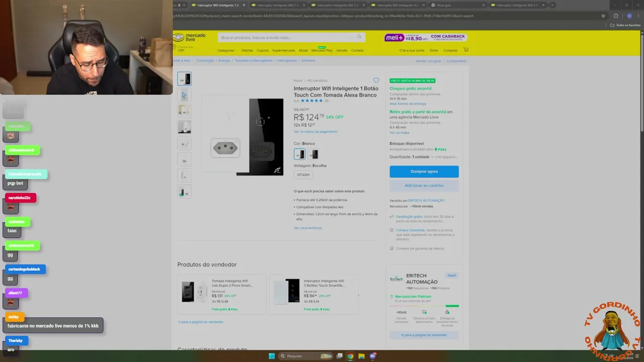
Task: Click the ERITECH AUTOMAÇÃO seller link
Action: click(x=427, y=201)
